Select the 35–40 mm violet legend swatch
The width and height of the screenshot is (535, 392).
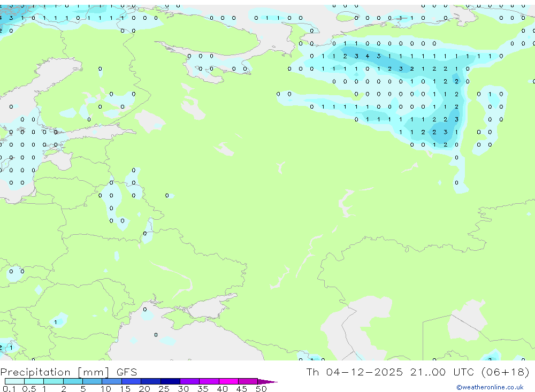pos(209,381)
